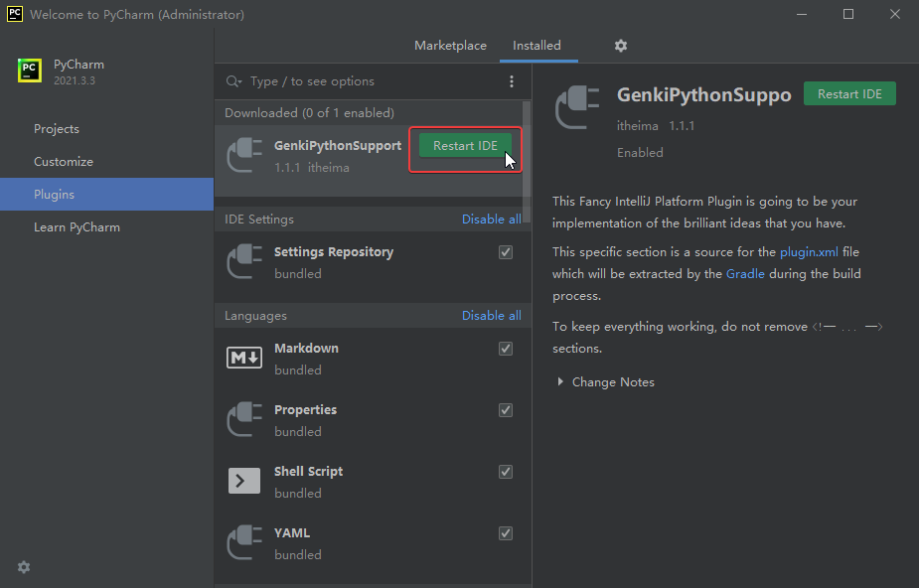The width and height of the screenshot is (919, 588).
Task: Open Learn PyCharm
Action: click(106, 227)
